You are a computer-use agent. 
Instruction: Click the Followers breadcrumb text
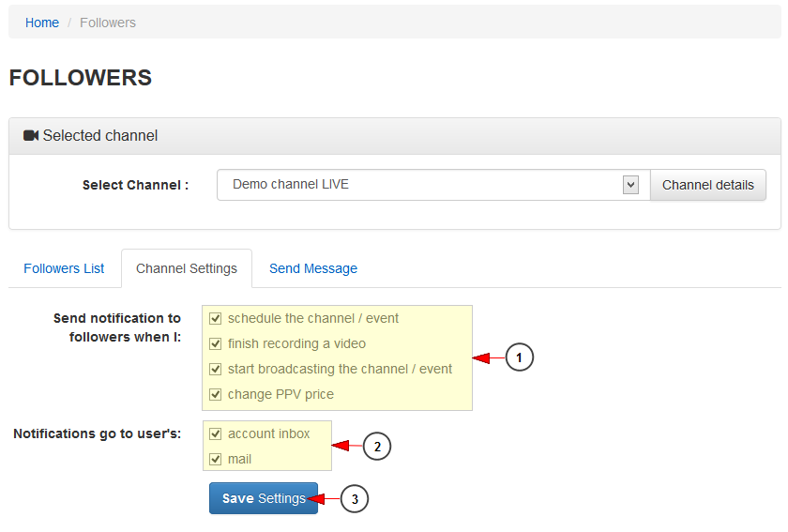108,23
